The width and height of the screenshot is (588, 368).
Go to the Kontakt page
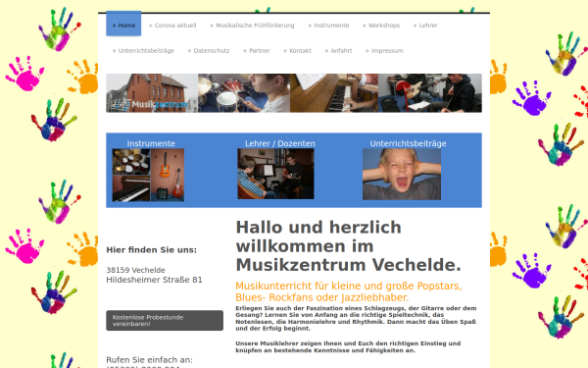[297, 51]
